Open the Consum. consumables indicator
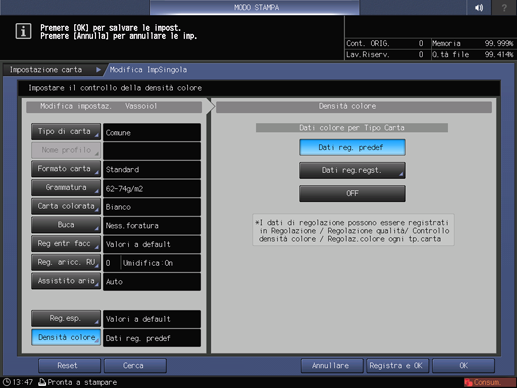The height and width of the screenshot is (388, 517). click(489, 382)
